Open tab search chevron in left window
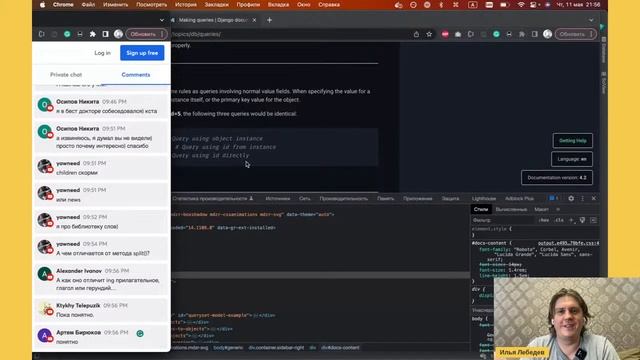Screen dimensions: 640x360 click(x=162, y=20)
